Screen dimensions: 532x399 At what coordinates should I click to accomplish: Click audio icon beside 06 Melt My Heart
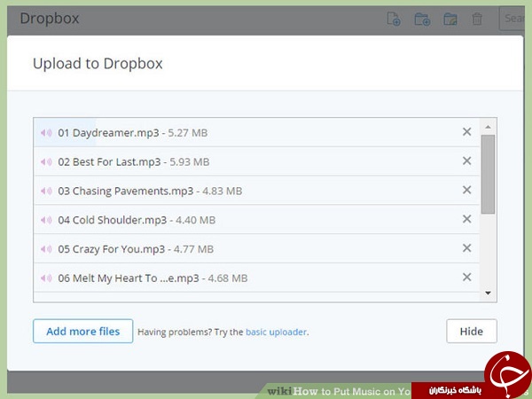tap(46, 278)
